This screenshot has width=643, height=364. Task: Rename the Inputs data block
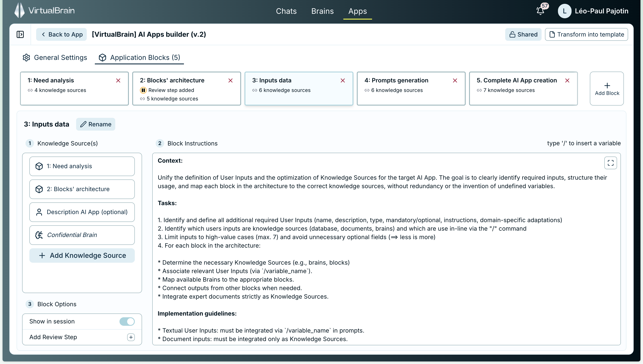click(x=96, y=124)
